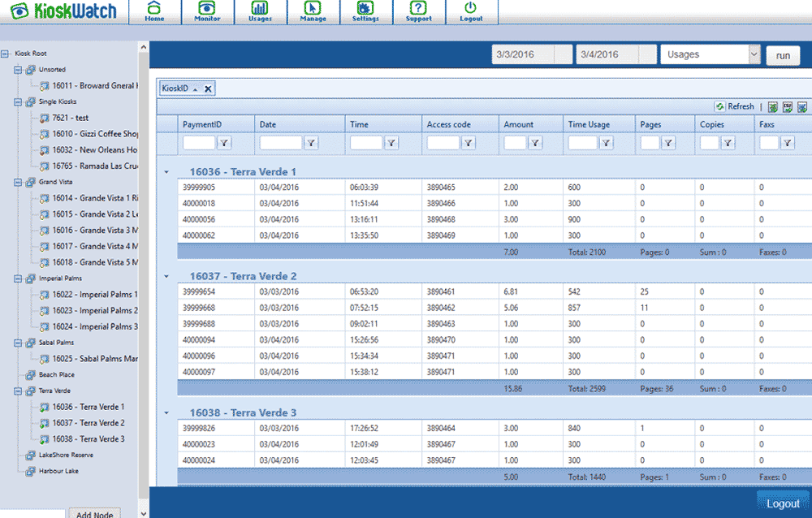Click the Logout button in bottom bar
Screen dimensions: 812x518
pyautogui.click(x=783, y=503)
